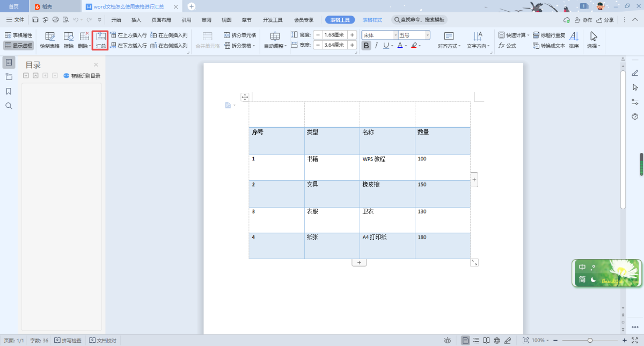
Task: Click the magnifier search icon in sidebar
Action: pyautogui.click(x=9, y=106)
